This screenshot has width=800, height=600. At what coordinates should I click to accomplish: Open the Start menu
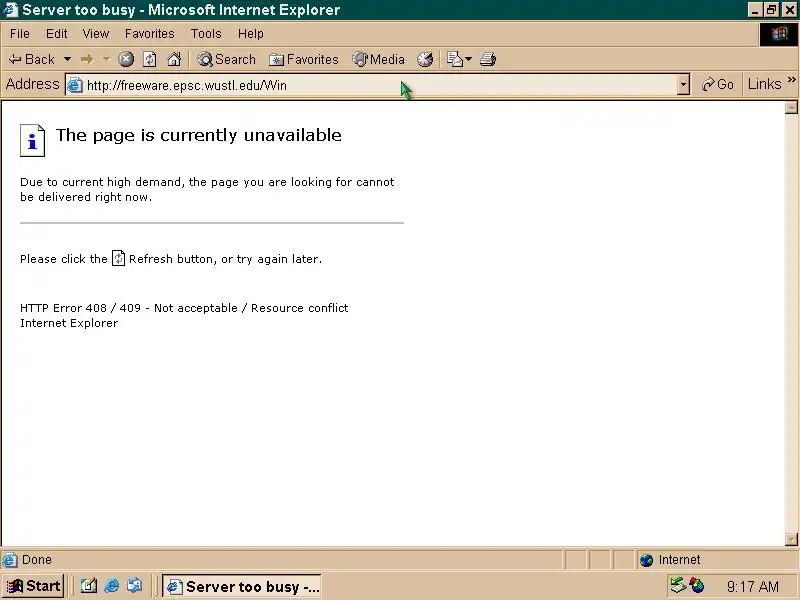pos(33,586)
